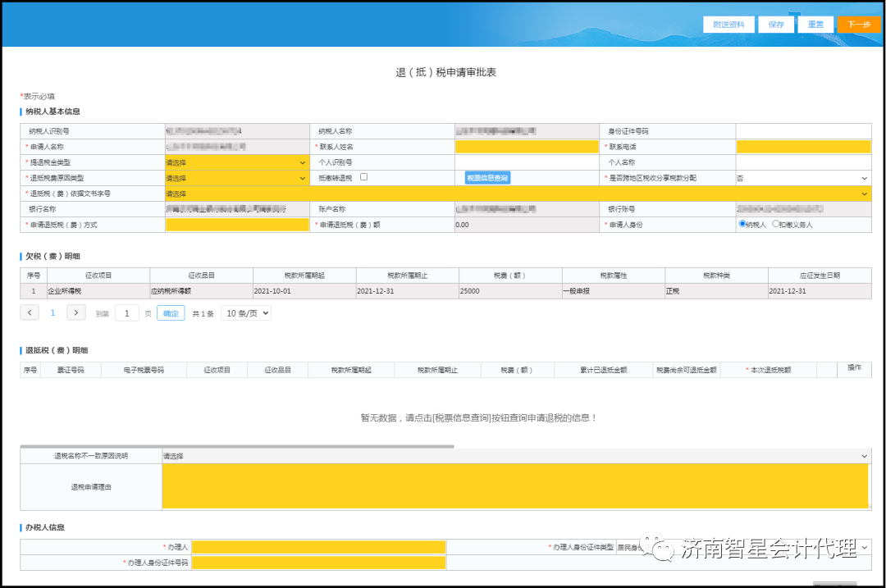The width and height of the screenshot is (886, 588).
Task: Click the 税款所属期起 column header in 欠税明细
Action: pyautogui.click(x=304, y=276)
